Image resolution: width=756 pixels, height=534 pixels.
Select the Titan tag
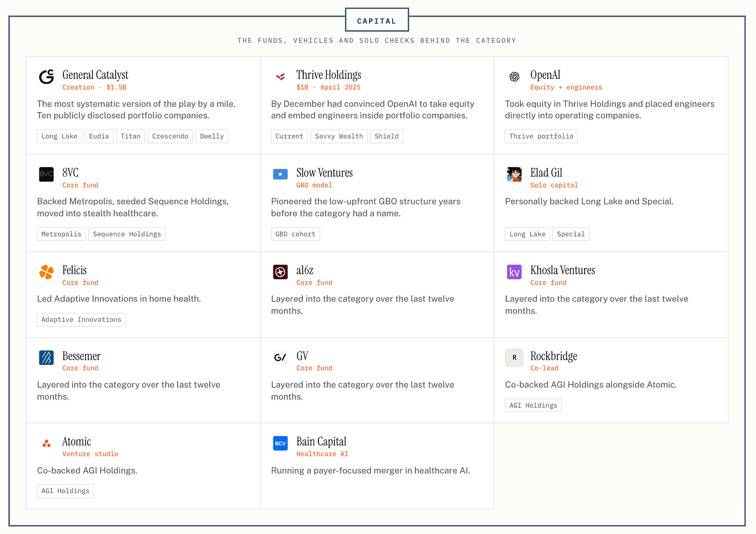[130, 136]
